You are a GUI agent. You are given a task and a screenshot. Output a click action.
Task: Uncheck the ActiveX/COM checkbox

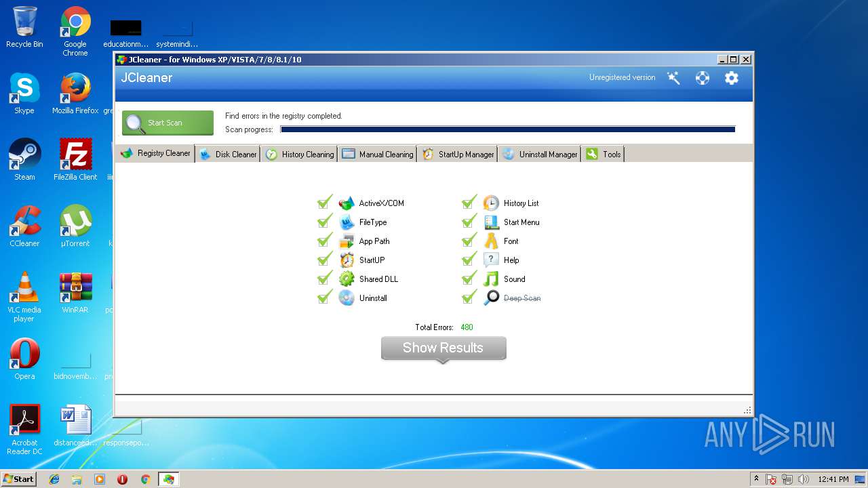(x=325, y=203)
